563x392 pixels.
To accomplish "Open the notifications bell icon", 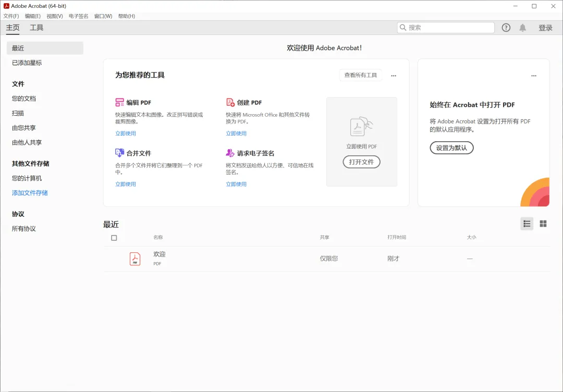I will [523, 28].
